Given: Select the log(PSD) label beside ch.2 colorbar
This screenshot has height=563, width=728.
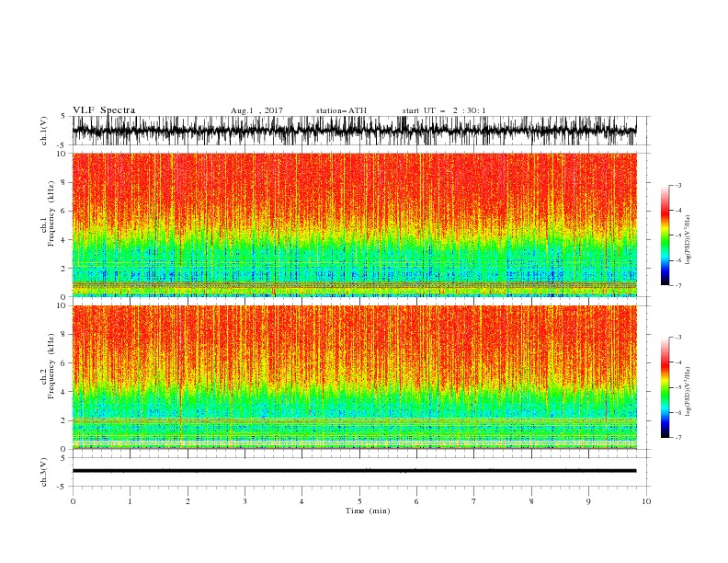Looking at the screenshot, I should point(688,391).
